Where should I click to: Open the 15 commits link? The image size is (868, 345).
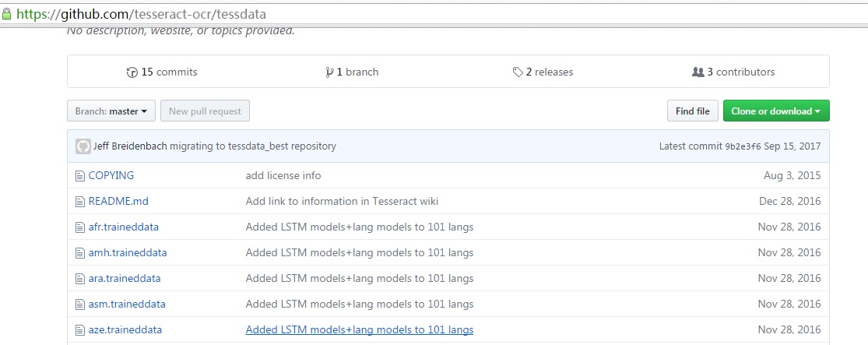coord(162,72)
